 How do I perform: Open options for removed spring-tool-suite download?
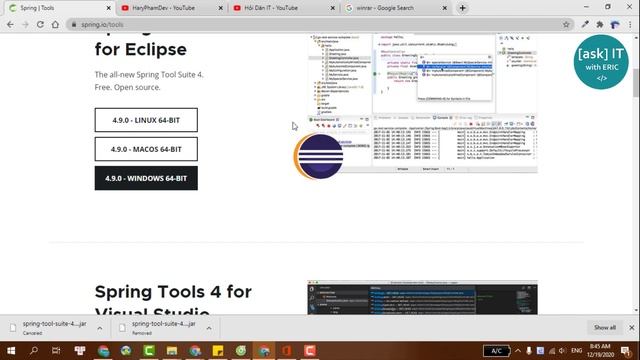point(209,328)
